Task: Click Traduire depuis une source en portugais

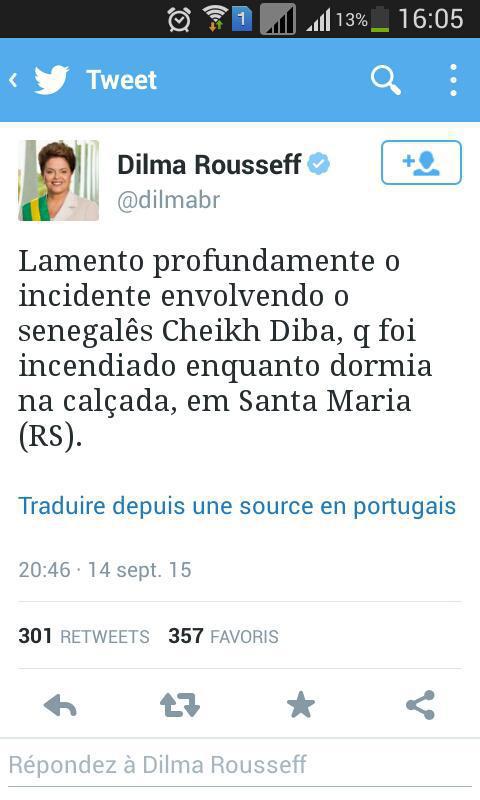Action: tap(237, 506)
